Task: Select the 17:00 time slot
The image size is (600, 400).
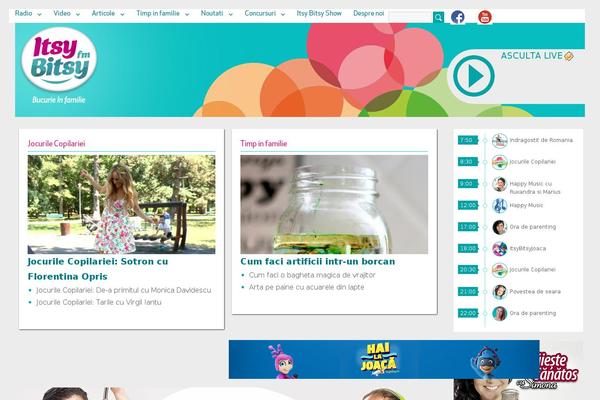Action: pos(468,227)
